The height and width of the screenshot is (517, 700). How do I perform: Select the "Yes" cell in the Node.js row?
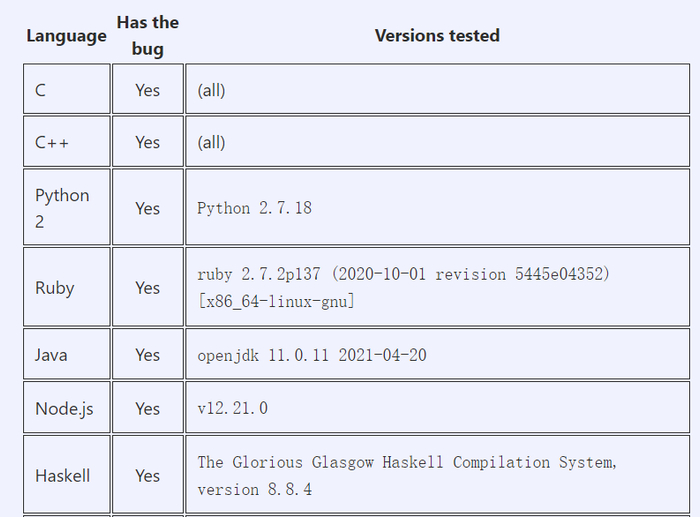click(147, 408)
